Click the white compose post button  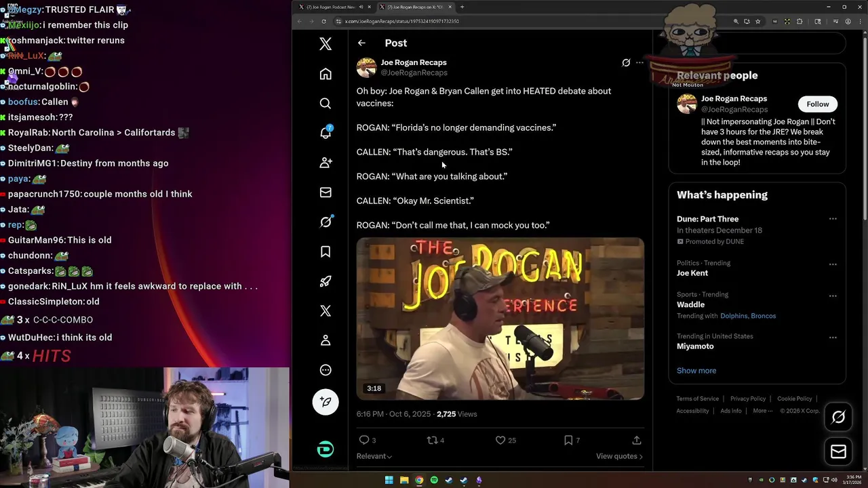tap(325, 402)
